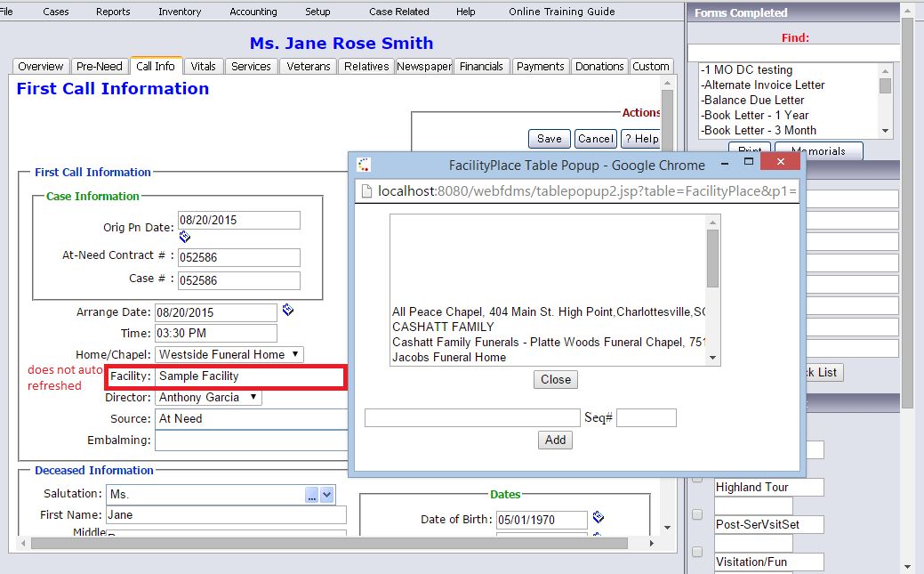Click facility list scrollbar thumb
This screenshot has height=574, width=924.
tap(712, 258)
